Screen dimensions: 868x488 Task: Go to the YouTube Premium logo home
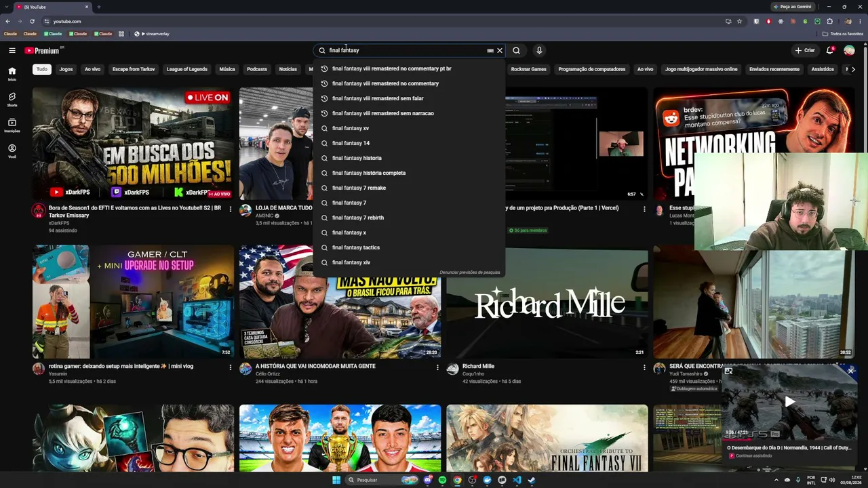[42, 50]
